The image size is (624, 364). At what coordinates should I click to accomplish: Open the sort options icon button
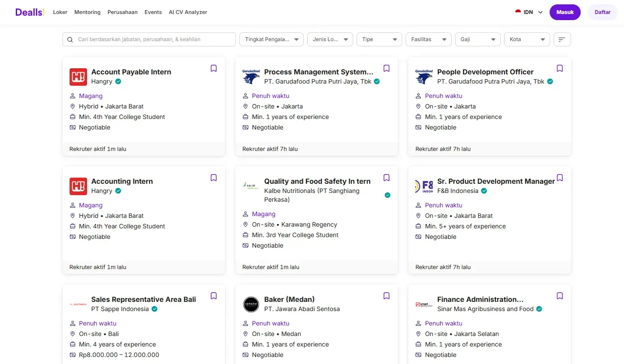[562, 39]
